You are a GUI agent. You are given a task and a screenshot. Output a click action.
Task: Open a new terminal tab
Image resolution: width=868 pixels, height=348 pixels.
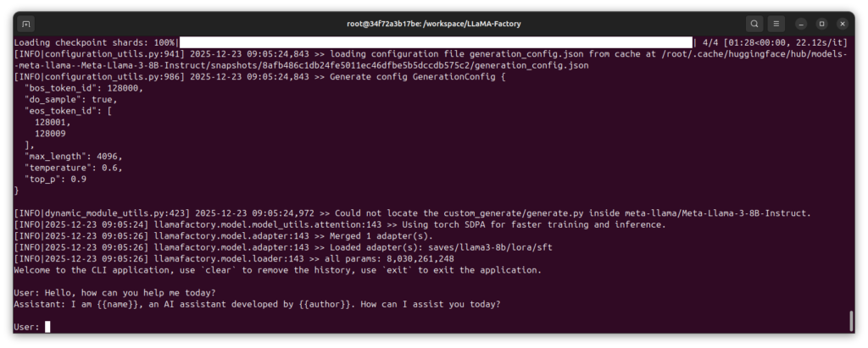(27, 24)
